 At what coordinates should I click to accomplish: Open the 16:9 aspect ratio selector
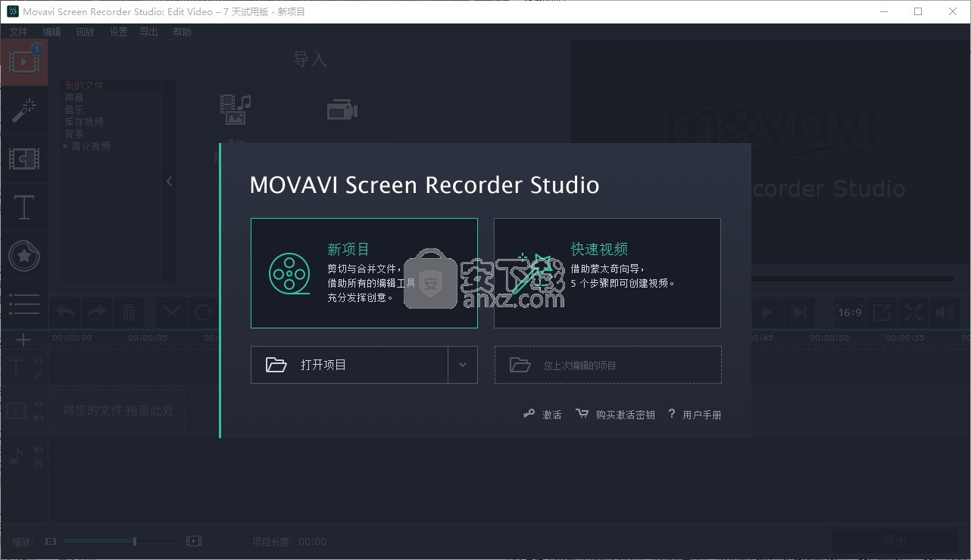pyautogui.click(x=849, y=313)
